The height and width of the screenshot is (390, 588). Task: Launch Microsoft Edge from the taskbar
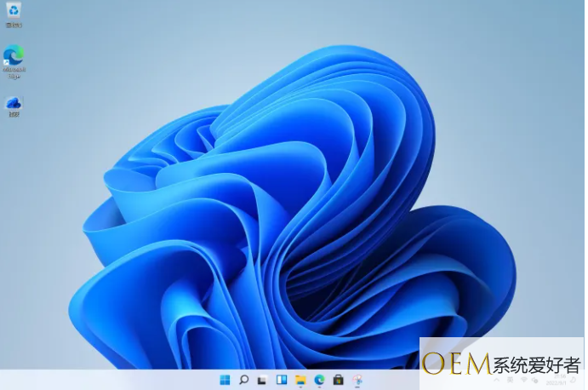(x=319, y=380)
